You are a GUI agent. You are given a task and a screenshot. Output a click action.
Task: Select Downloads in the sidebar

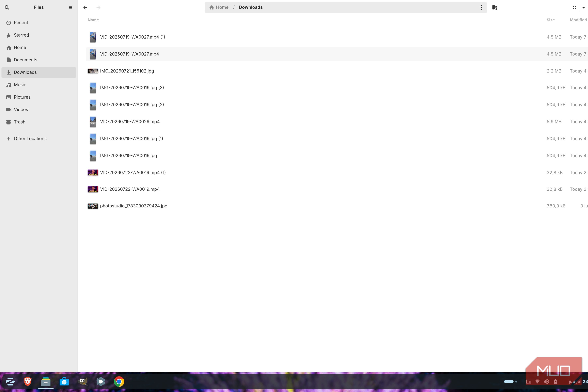pos(39,73)
